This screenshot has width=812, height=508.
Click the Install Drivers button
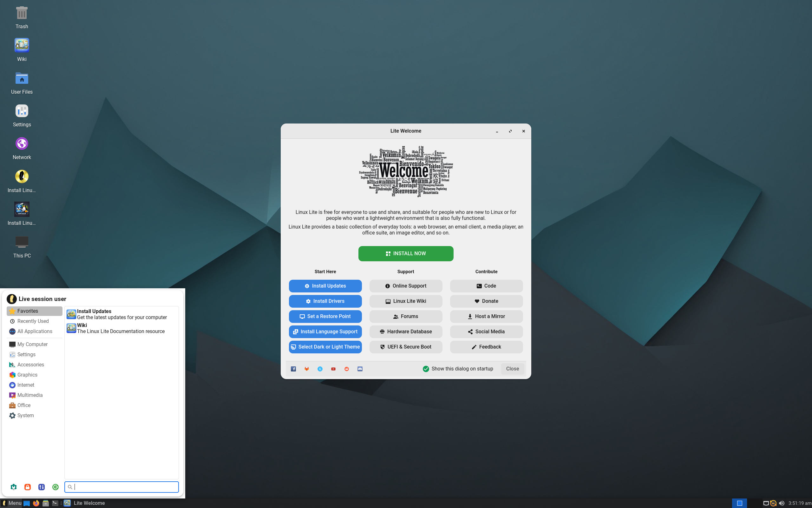pyautogui.click(x=325, y=301)
